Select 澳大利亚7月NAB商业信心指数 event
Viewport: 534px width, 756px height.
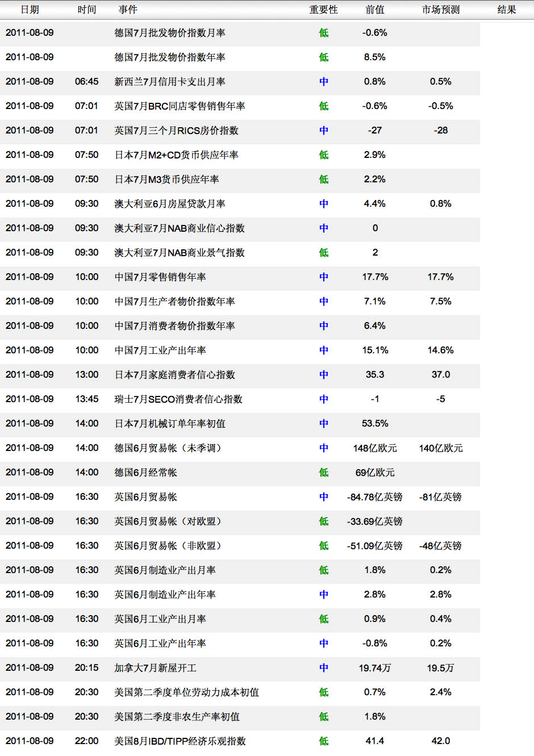[180, 228]
